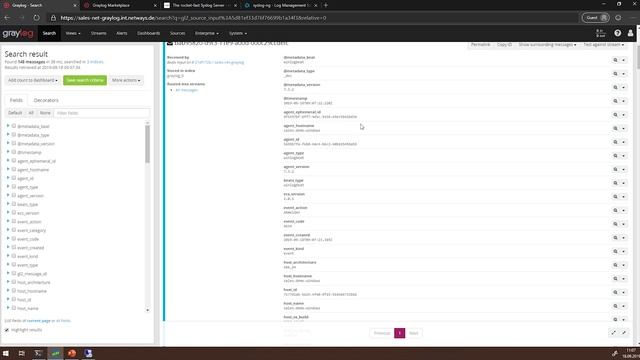Select the All fields filter button

[x=31, y=113]
